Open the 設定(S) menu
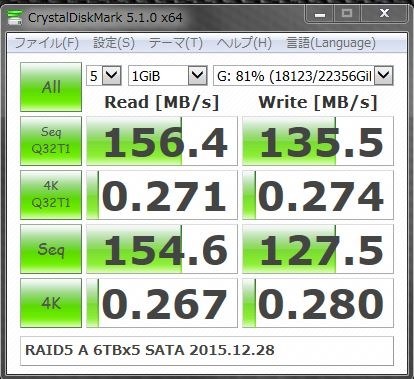The width and height of the screenshot is (414, 379). point(114,43)
